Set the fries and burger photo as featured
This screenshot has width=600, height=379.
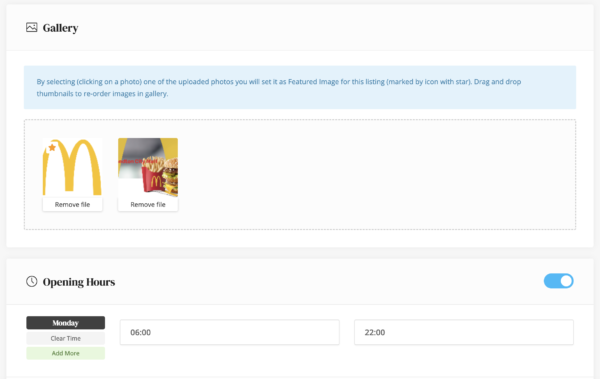coord(148,167)
